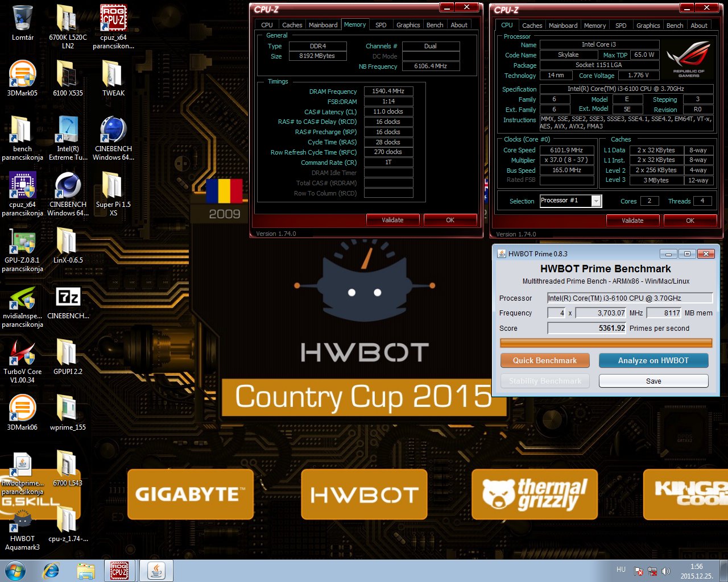Click the HWBOT Prime orange progress bar
Viewport: 728px width, 582px height.
coord(606,343)
